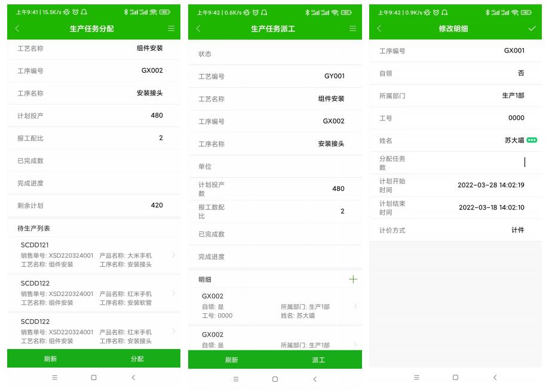Open SCDD121 item chevron in 待生产列表

(x=174, y=255)
